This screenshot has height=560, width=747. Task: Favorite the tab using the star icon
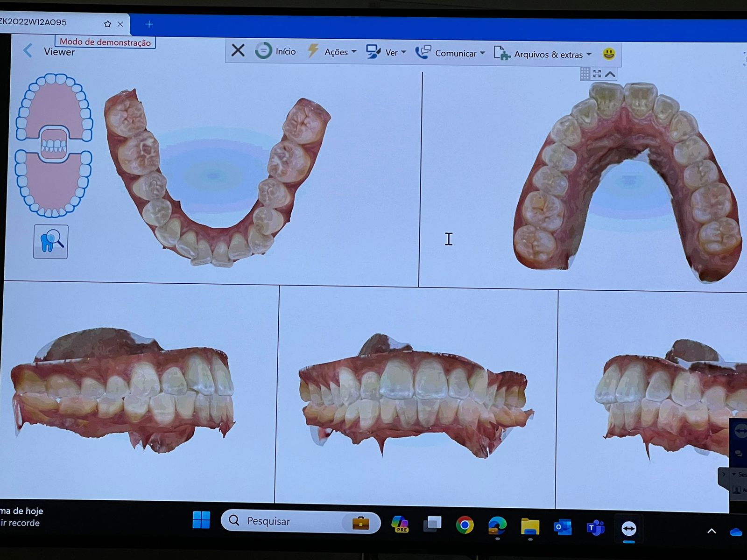[x=107, y=24]
